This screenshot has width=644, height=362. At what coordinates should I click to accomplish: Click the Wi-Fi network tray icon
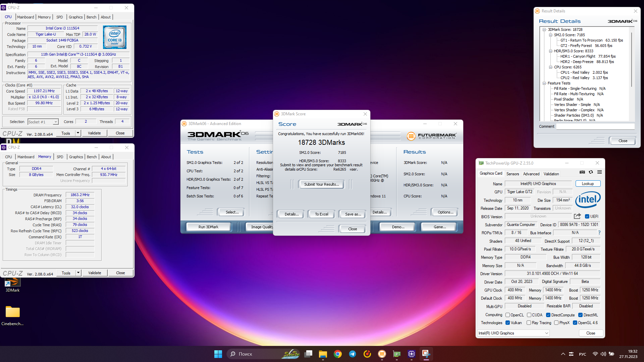[x=595, y=354]
